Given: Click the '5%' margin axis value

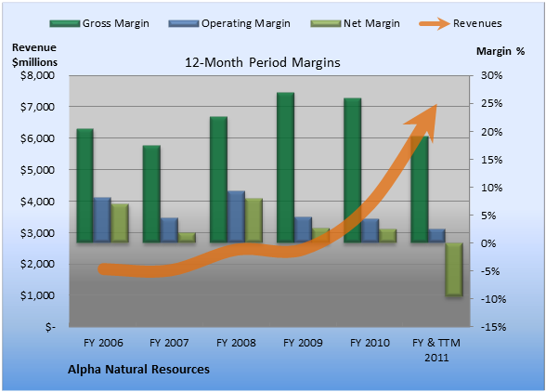Looking at the screenshot, I should (x=488, y=216).
